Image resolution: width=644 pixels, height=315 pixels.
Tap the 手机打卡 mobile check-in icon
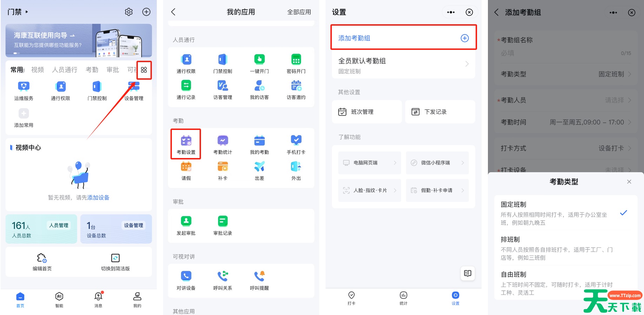296,144
